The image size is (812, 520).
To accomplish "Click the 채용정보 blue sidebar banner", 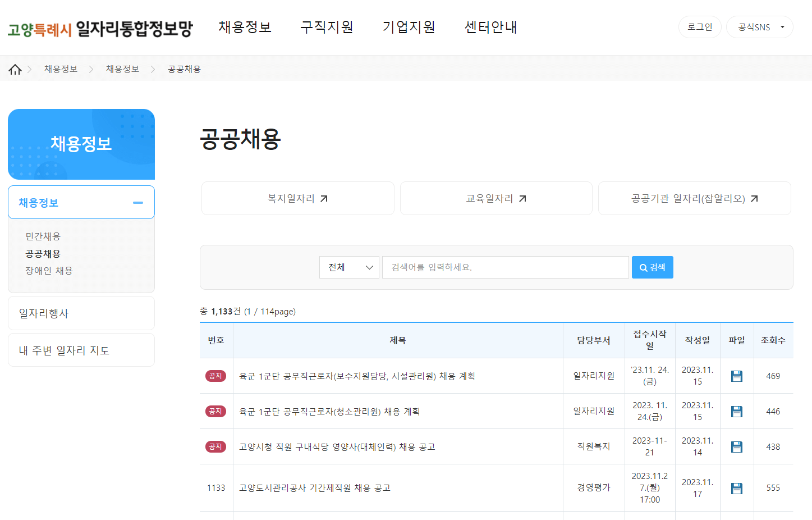I will pos(81,144).
